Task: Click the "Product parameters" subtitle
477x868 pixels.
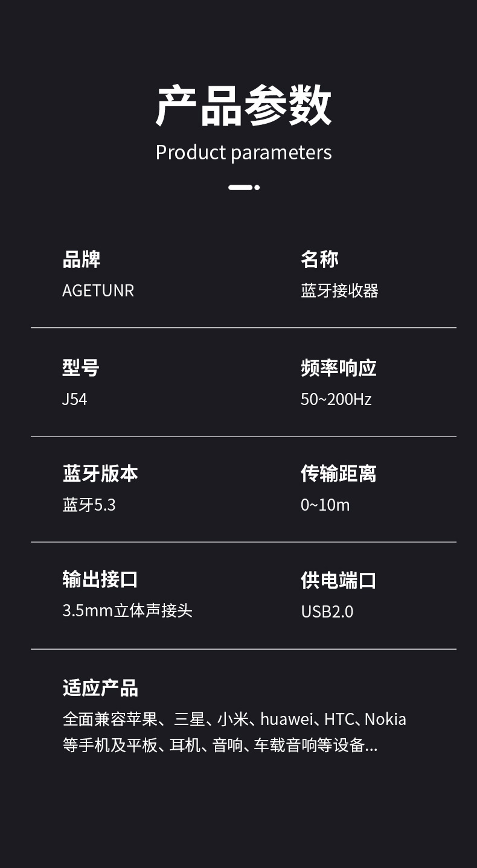Action: point(243,152)
